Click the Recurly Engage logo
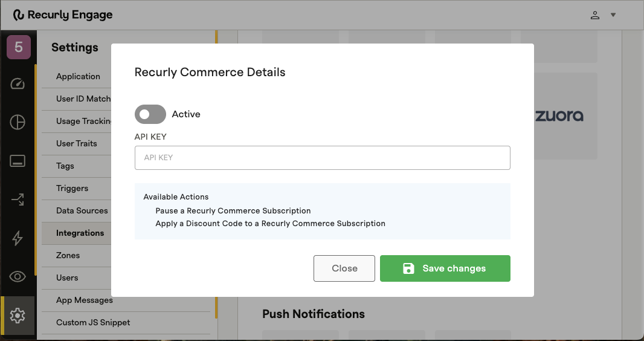This screenshot has width=644, height=341. (63, 15)
